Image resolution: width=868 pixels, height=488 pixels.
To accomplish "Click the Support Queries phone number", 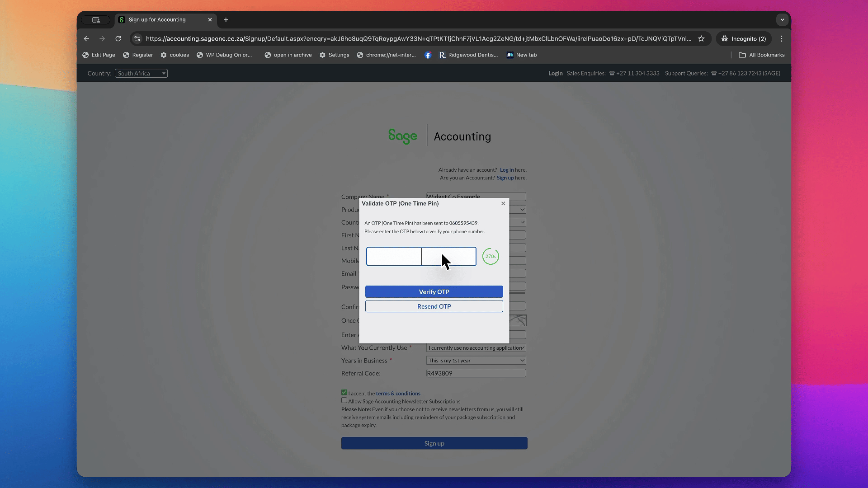I will click(x=749, y=73).
